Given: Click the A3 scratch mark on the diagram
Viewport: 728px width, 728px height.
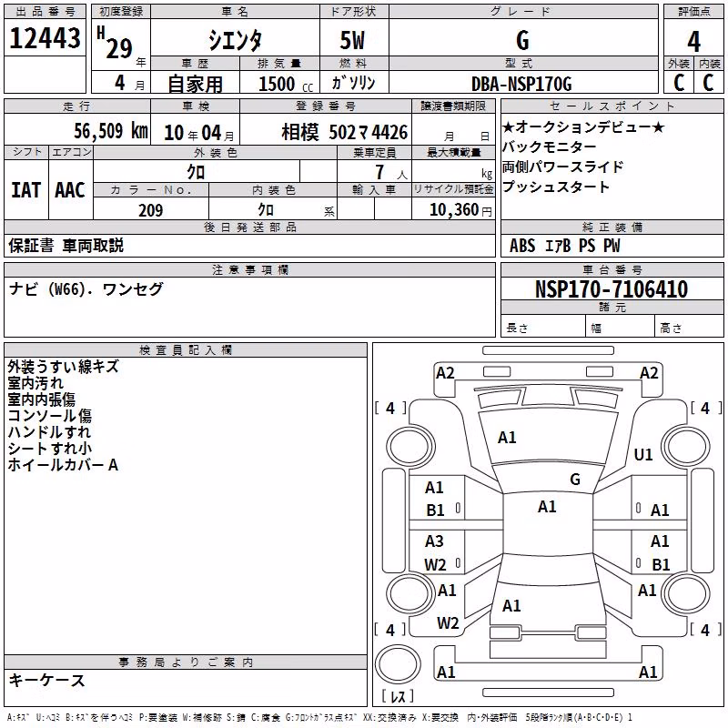Looking at the screenshot, I should coord(434,541).
